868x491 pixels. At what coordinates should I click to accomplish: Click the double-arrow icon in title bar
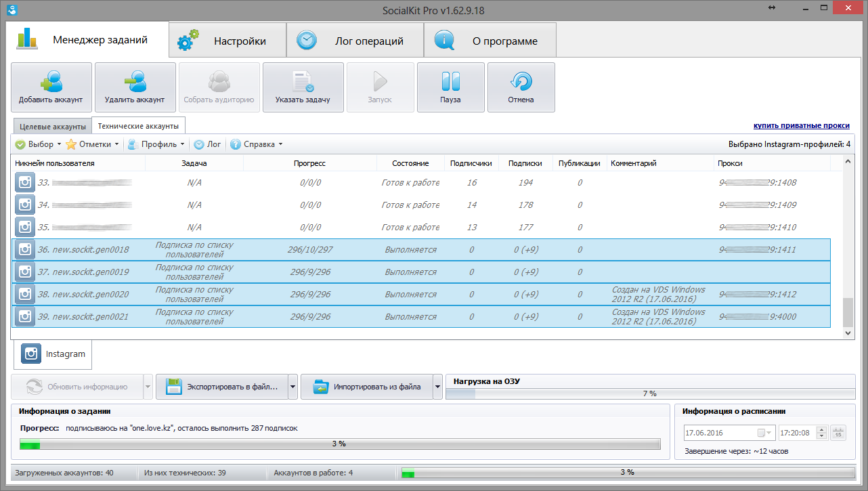pos(772,7)
